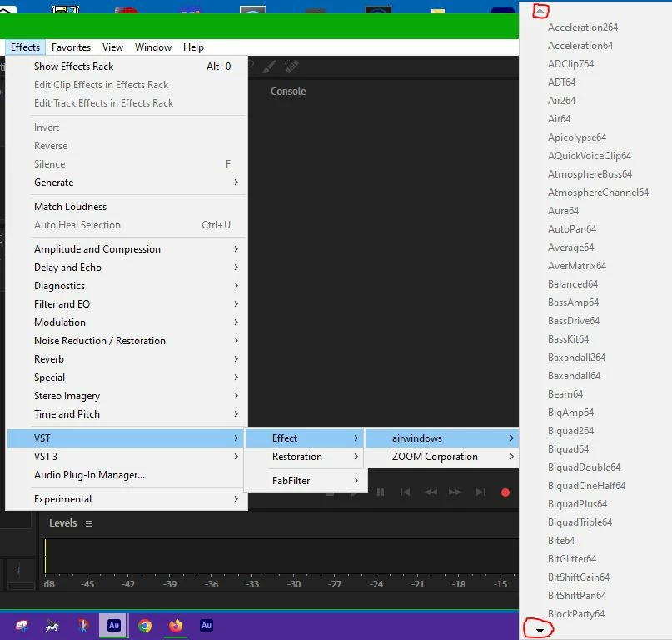
Task: Click the red Record button
Action: click(x=505, y=492)
